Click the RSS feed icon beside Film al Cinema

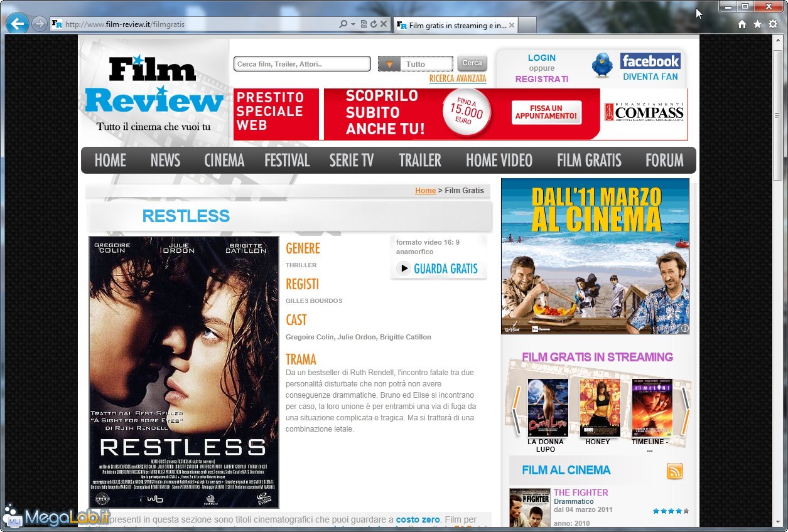click(x=674, y=471)
